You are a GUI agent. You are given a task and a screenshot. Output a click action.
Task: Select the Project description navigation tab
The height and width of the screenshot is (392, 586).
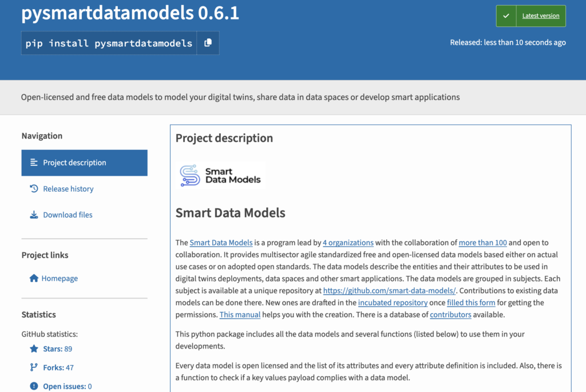(85, 163)
